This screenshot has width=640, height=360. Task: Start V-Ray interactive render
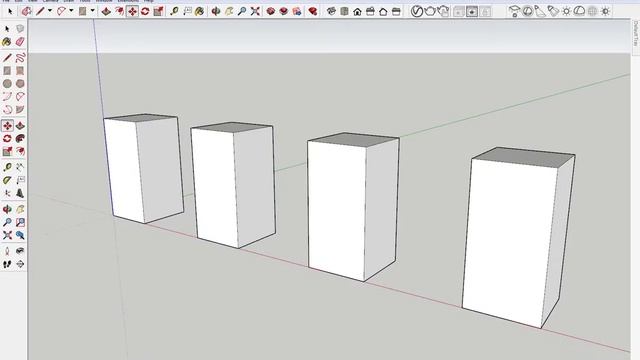point(444,11)
